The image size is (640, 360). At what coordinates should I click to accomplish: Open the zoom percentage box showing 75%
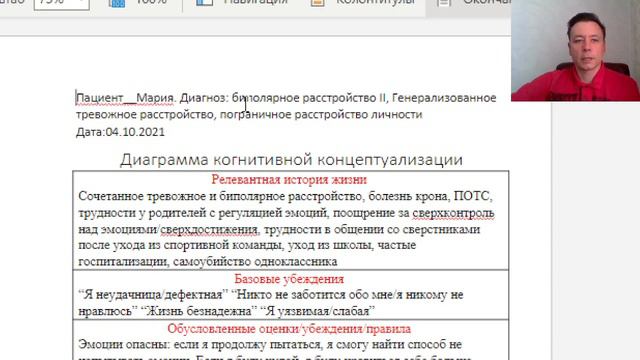click(x=61, y=3)
